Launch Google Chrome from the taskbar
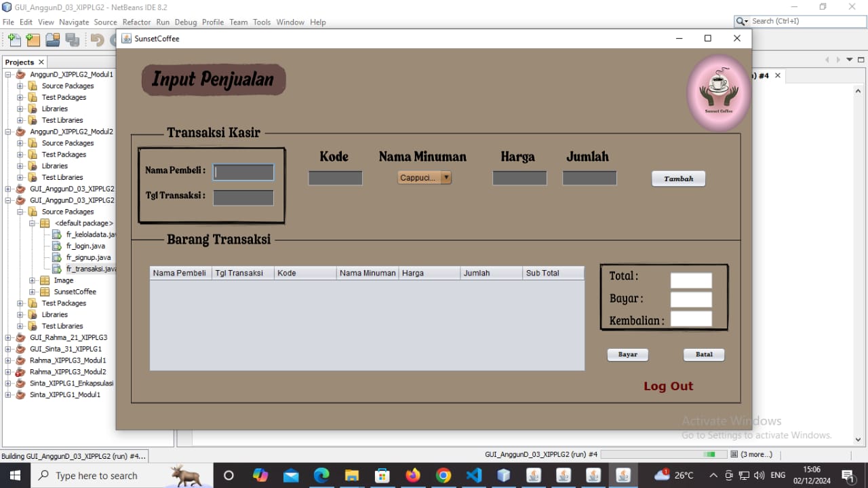Image resolution: width=868 pixels, height=488 pixels. (x=443, y=475)
